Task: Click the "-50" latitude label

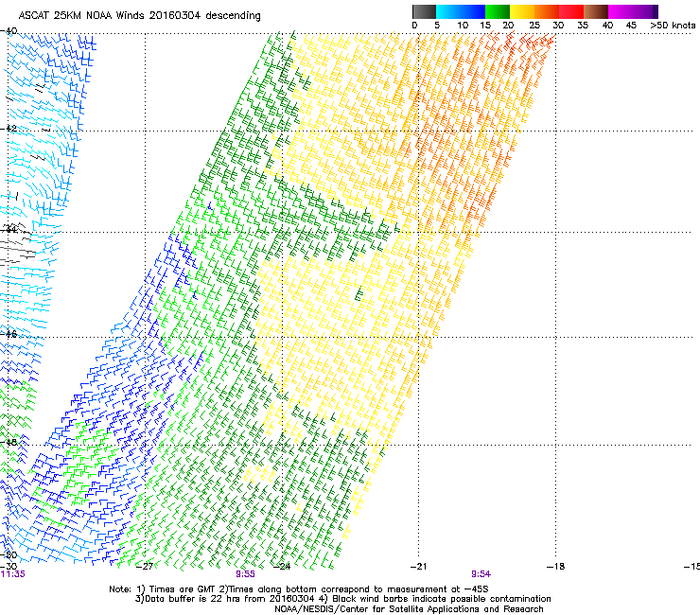Action: point(9,555)
